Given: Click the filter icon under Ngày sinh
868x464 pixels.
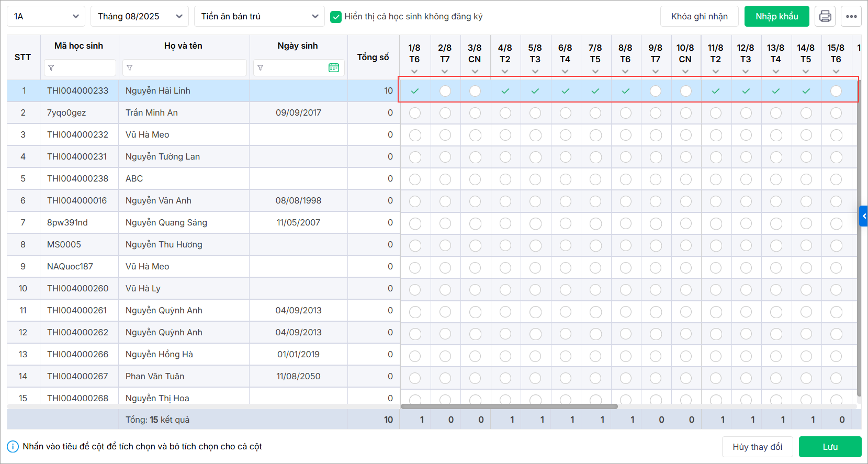Looking at the screenshot, I should (260, 68).
